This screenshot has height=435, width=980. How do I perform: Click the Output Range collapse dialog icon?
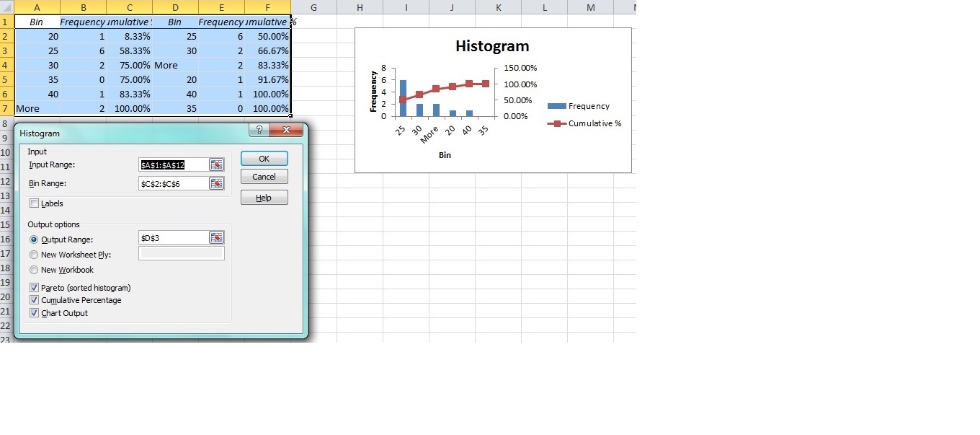(x=216, y=238)
